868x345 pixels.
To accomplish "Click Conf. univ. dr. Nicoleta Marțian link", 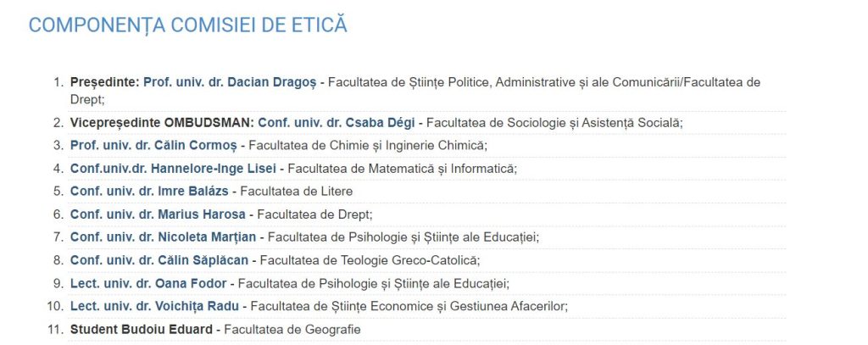I will pyautogui.click(x=164, y=237).
